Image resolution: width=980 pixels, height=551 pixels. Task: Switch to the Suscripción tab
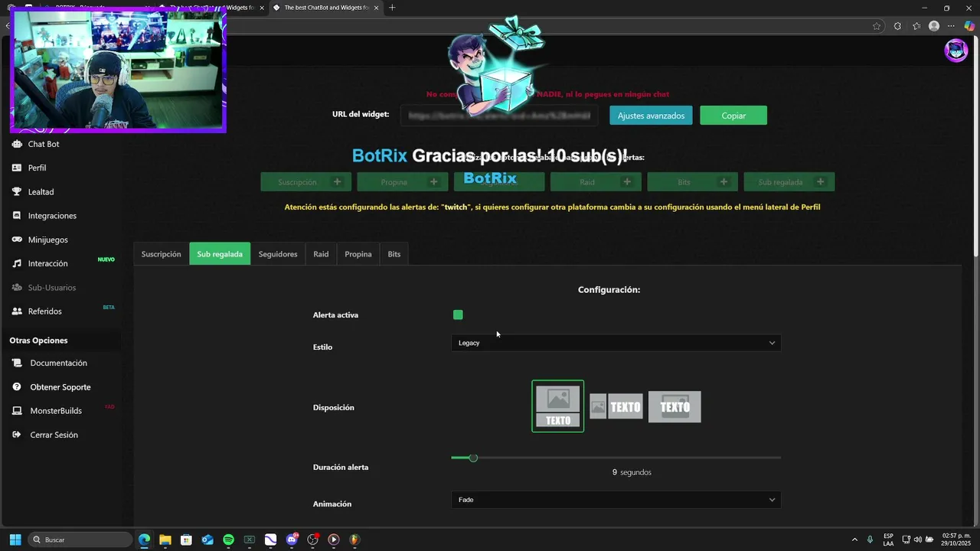pos(161,254)
